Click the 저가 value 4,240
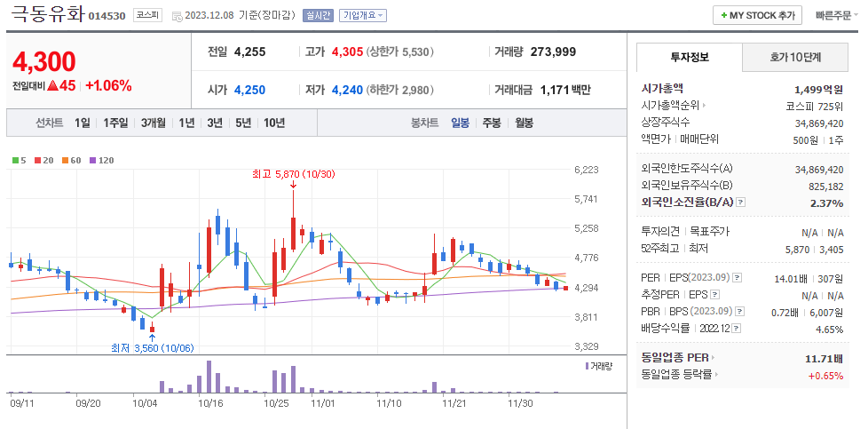868x429 pixels. [x=347, y=90]
